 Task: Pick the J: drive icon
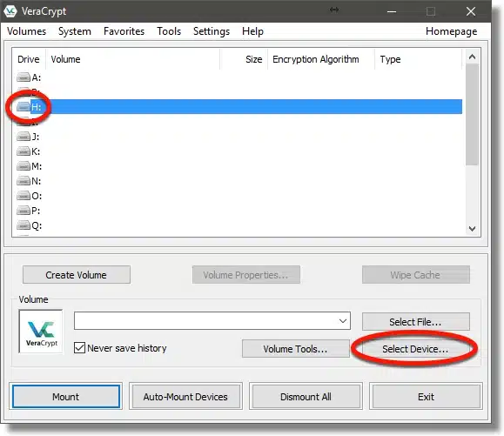point(24,137)
